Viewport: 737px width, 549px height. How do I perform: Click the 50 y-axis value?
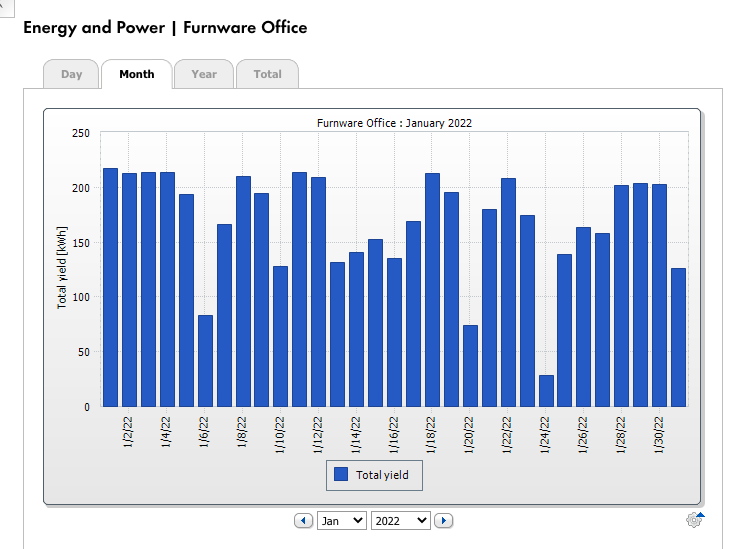pos(84,352)
